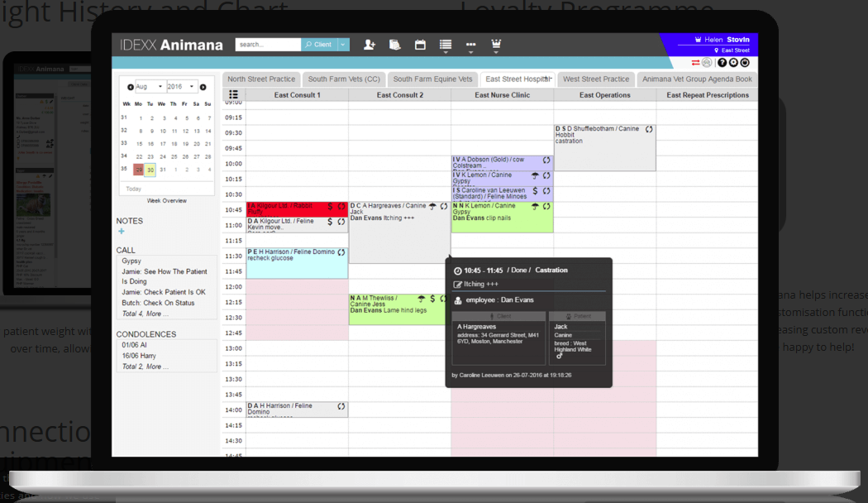
Task: Click recurrence icon on Dobson cow appointment
Action: tap(546, 160)
